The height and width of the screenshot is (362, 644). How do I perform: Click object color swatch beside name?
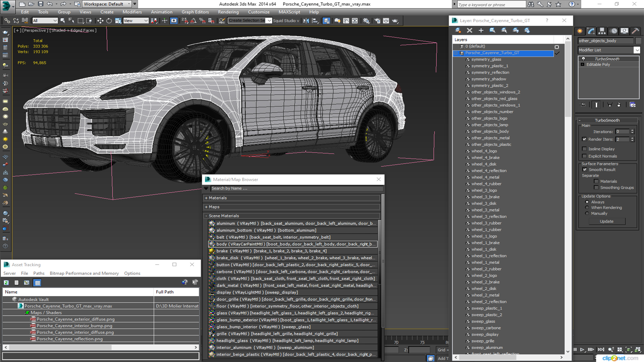[x=638, y=41]
